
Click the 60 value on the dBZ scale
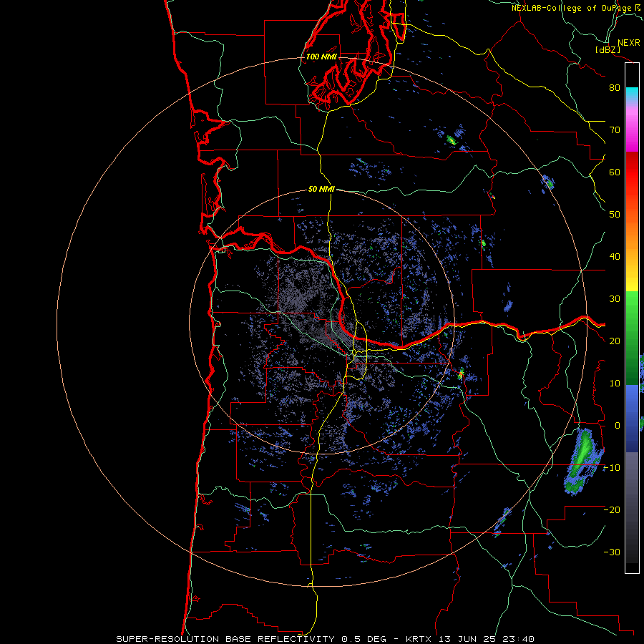[615, 172]
